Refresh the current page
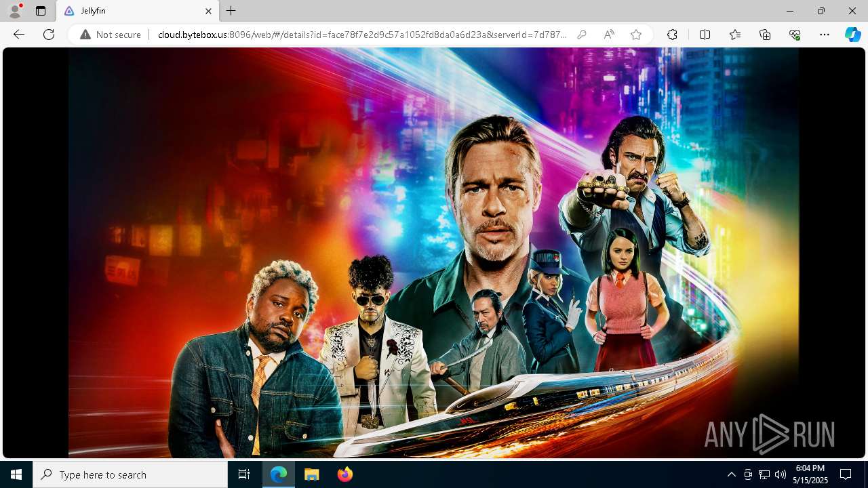The height and width of the screenshot is (488, 868). tap(49, 35)
